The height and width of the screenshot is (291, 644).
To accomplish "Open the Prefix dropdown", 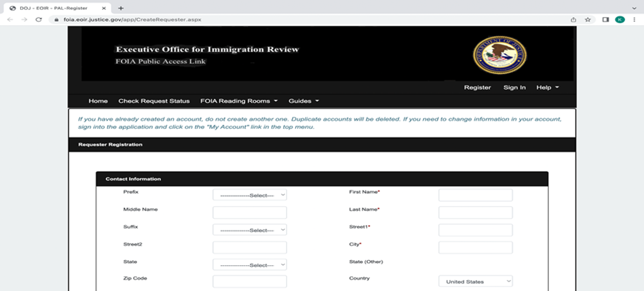I will pyautogui.click(x=250, y=195).
